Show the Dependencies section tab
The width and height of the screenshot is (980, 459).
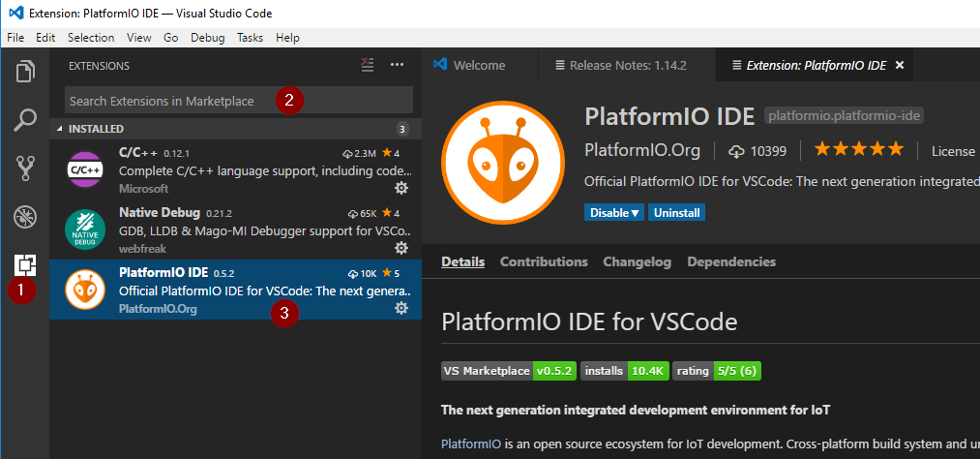tap(732, 262)
